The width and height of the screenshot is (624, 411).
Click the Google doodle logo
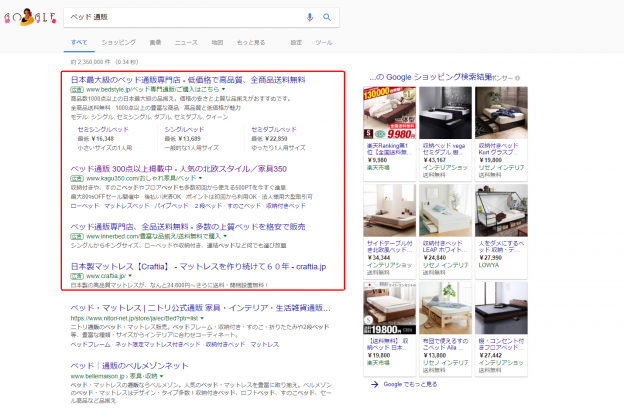click(x=30, y=17)
